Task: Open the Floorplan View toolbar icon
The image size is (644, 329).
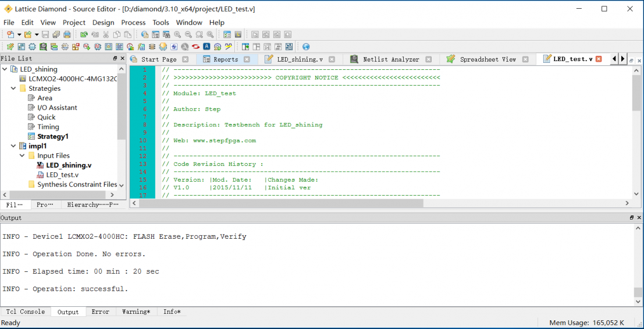Action: [x=108, y=47]
